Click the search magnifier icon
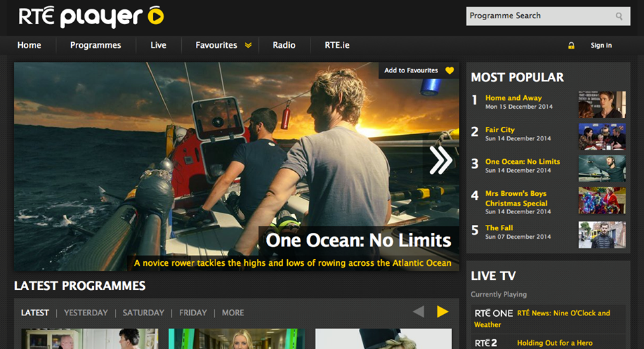The image size is (644, 349). [x=619, y=16]
